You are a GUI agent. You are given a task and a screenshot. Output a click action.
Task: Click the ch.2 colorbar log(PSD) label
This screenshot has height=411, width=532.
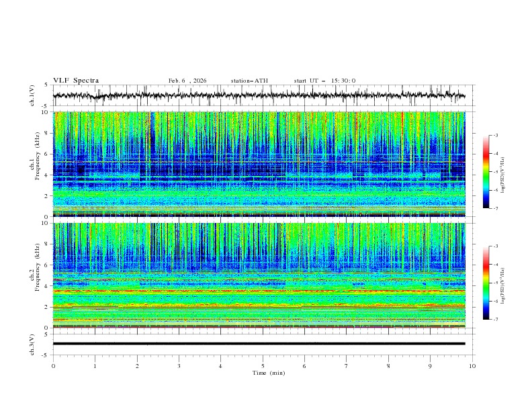coord(503,286)
